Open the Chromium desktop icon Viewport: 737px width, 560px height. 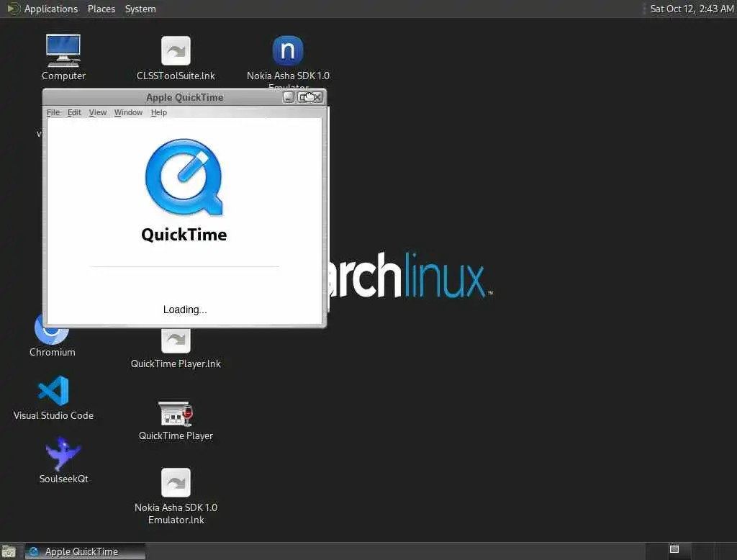pos(52,335)
